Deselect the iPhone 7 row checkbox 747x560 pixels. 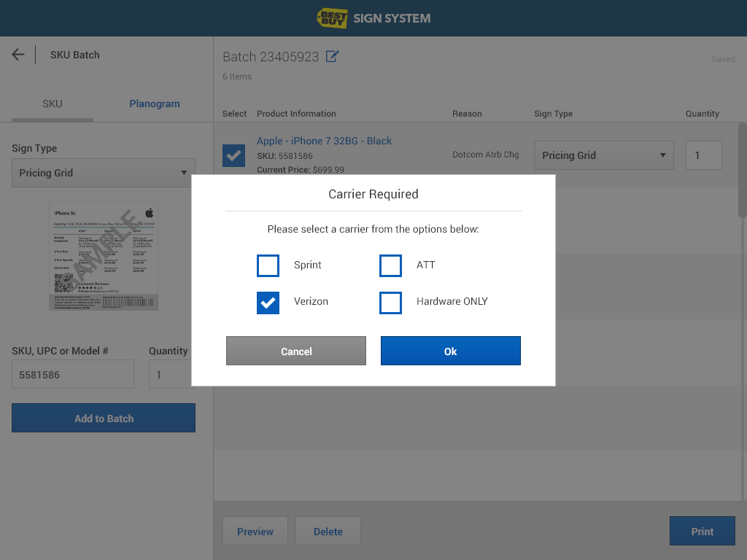coord(234,156)
